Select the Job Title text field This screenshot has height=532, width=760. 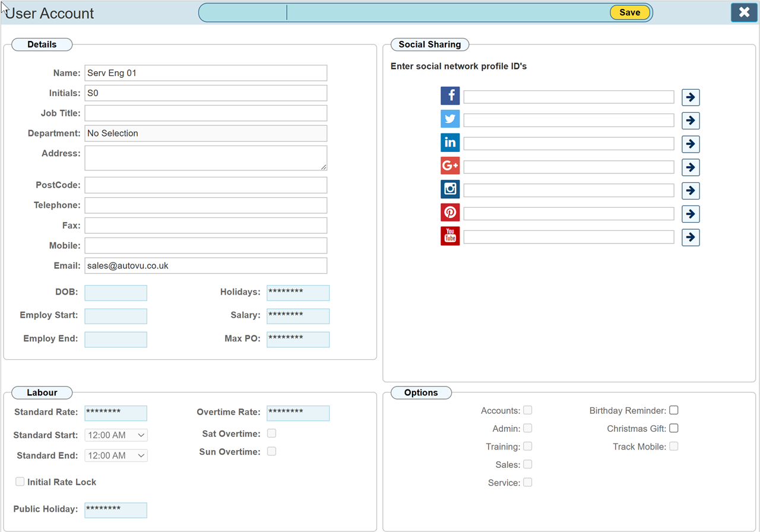coord(205,113)
